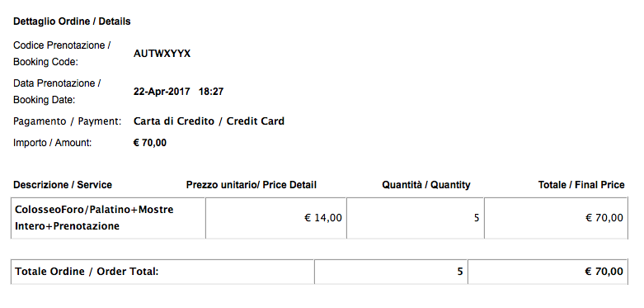Viewport: 644px width, 308px height.
Task: Click the Prezzo unitario / Price Detail header
Action: click(x=251, y=185)
